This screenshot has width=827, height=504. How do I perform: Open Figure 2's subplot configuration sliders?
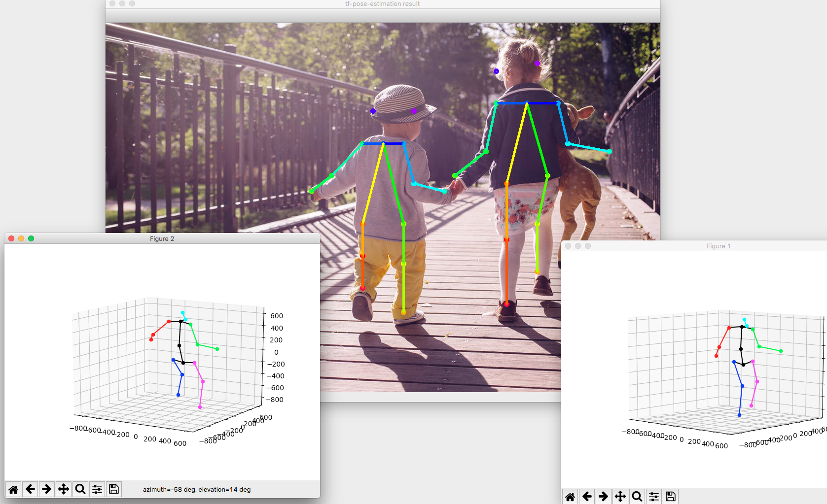coord(97,489)
